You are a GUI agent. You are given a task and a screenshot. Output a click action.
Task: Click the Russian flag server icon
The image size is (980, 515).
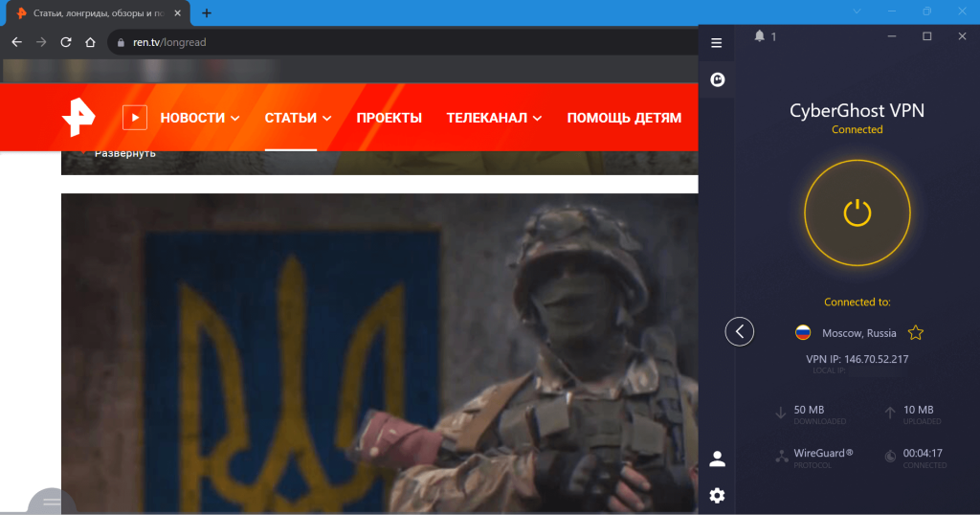[x=803, y=332]
